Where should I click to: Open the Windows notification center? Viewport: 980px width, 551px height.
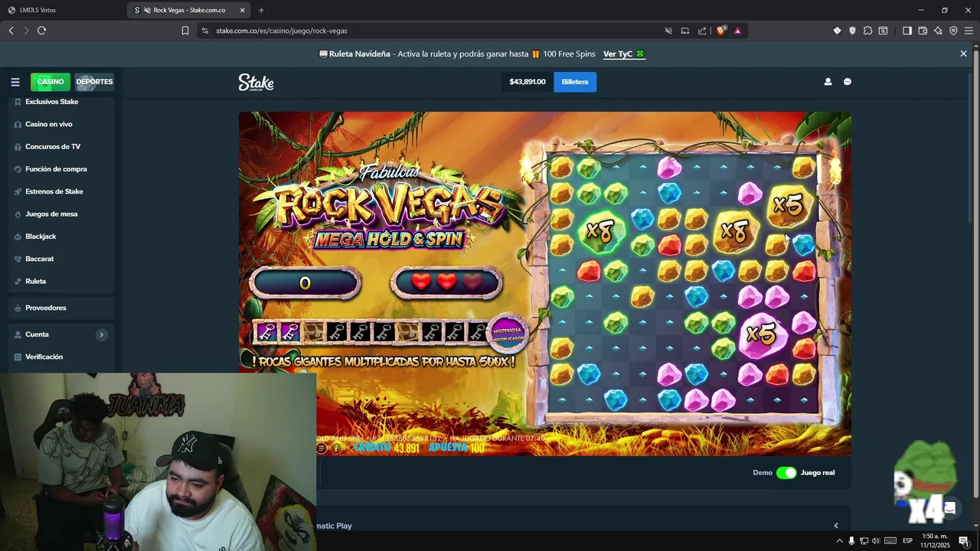point(963,541)
